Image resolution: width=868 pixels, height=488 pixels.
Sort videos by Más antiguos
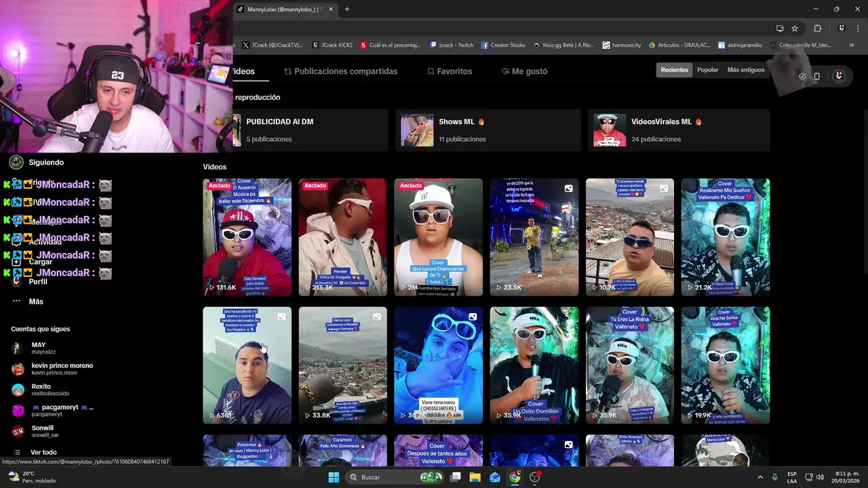tap(745, 70)
